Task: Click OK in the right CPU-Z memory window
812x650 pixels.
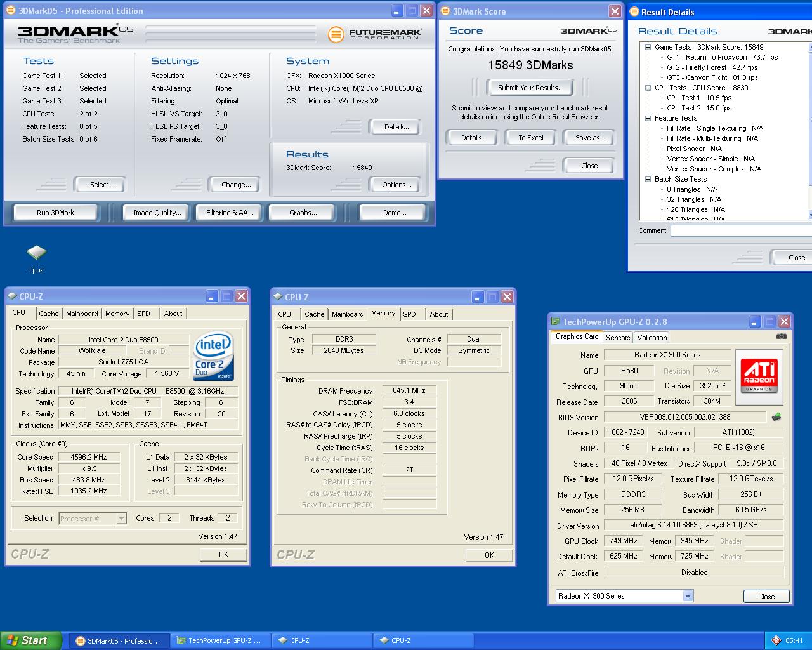Action: coord(489,555)
